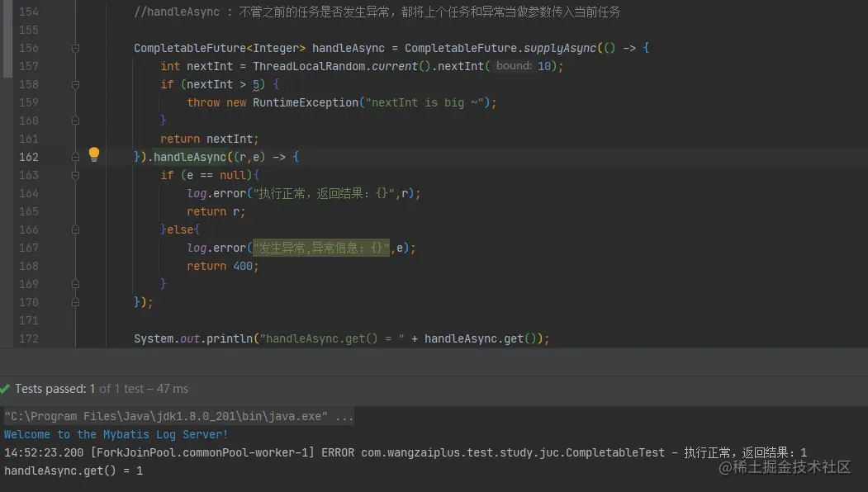868x492 pixels.
Task: Collapse code fold marker at line 158
Action: click(x=76, y=85)
